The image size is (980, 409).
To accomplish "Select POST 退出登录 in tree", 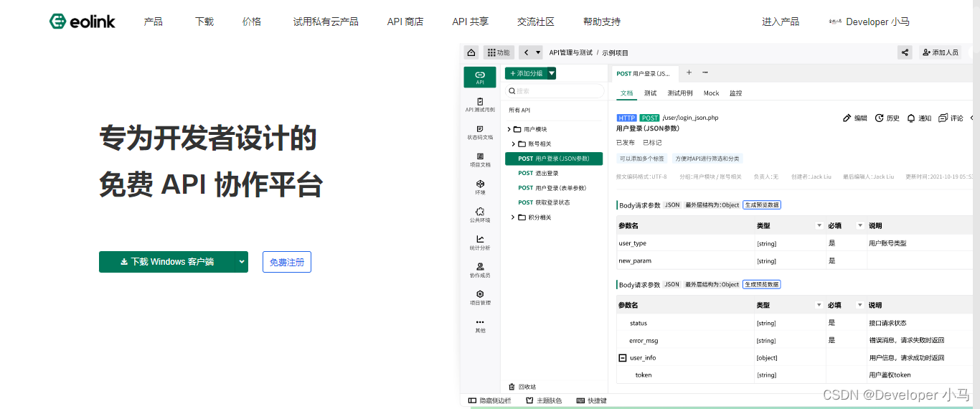I will coord(538,173).
